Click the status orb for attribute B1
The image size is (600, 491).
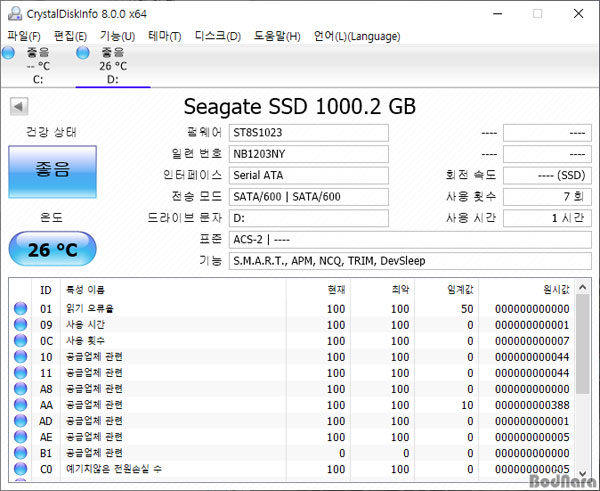click(21, 453)
